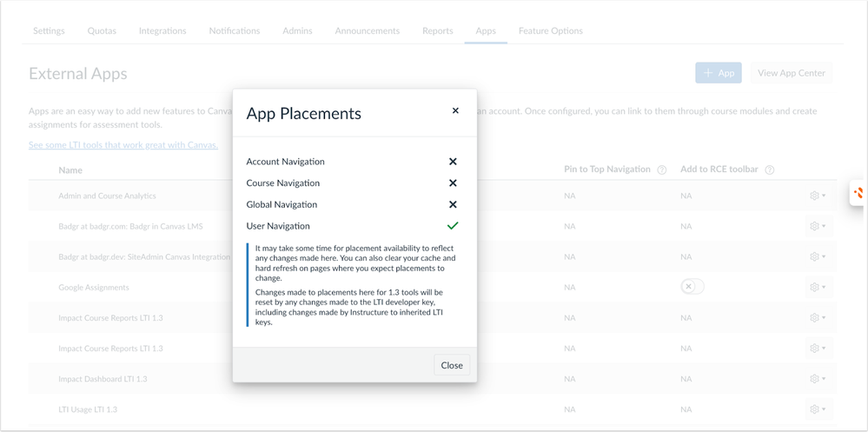The width and height of the screenshot is (868, 432).
Task: Click the gear icon for Badgr in Canvas LMS
Action: coord(817,226)
